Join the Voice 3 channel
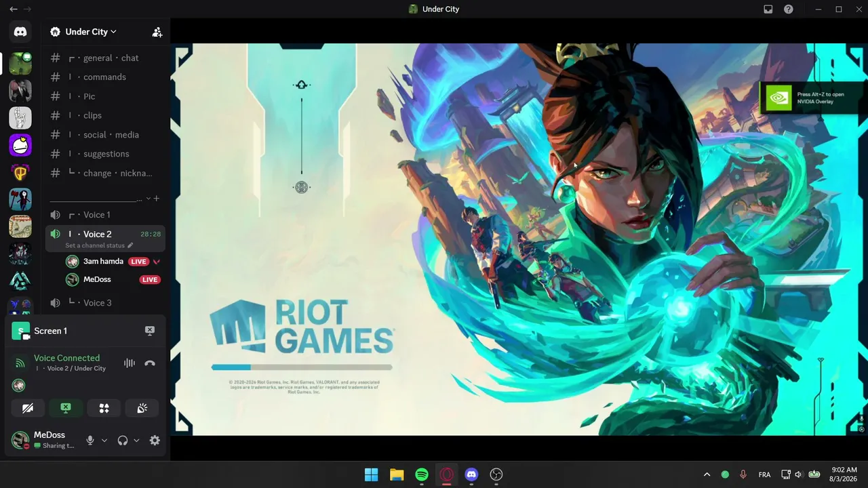This screenshot has width=868, height=488. 105,303
